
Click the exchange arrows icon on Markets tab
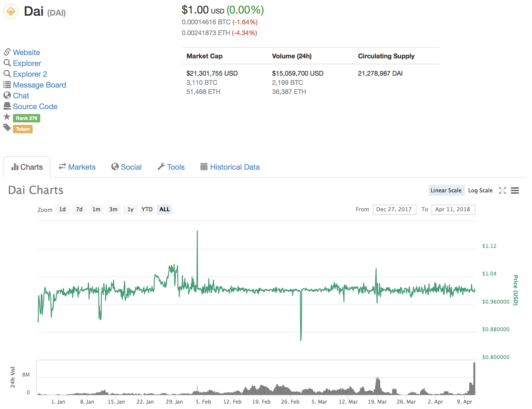62,166
